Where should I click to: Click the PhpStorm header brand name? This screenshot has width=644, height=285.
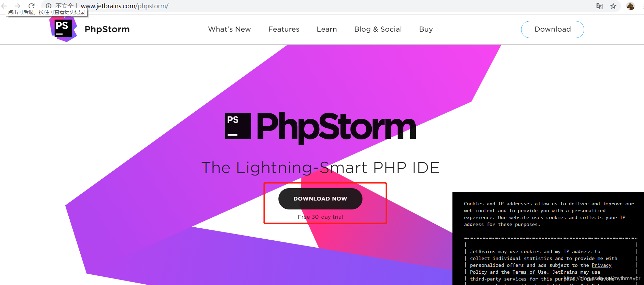[107, 29]
